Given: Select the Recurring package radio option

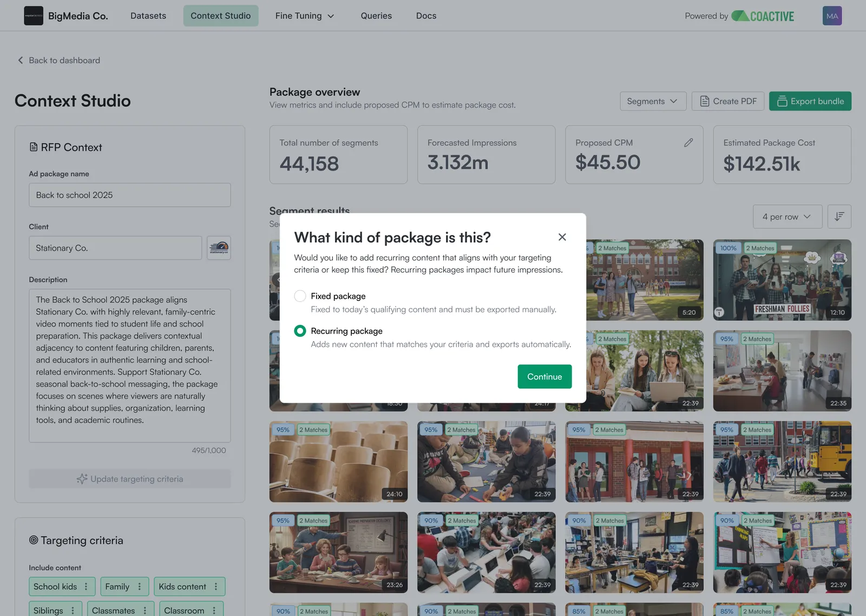Looking at the screenshot, I should pos(300,331).
